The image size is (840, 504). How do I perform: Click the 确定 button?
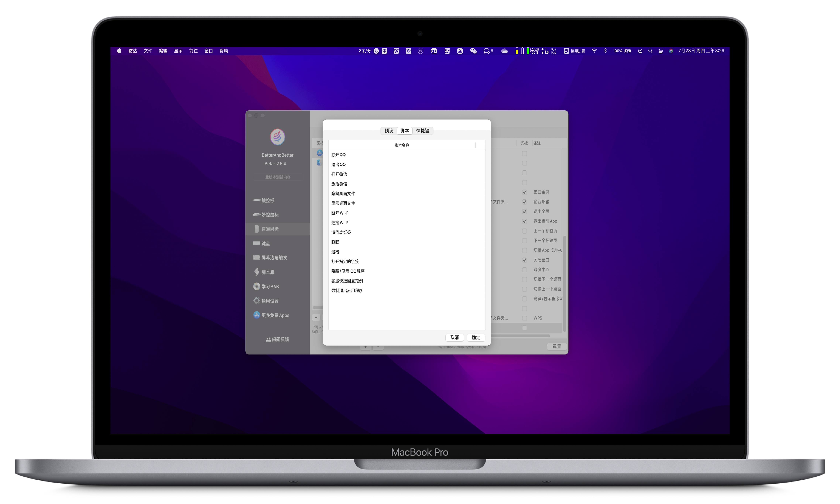coord(476,338)
